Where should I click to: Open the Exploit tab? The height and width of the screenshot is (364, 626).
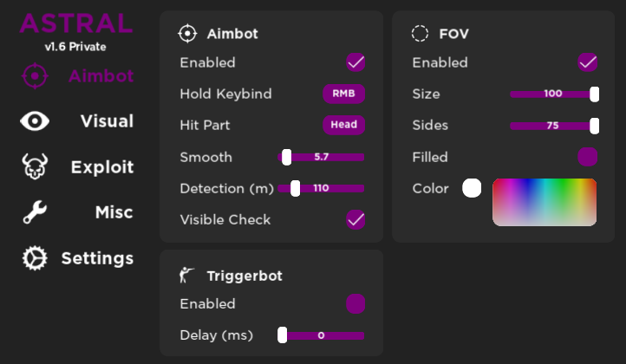102,167
